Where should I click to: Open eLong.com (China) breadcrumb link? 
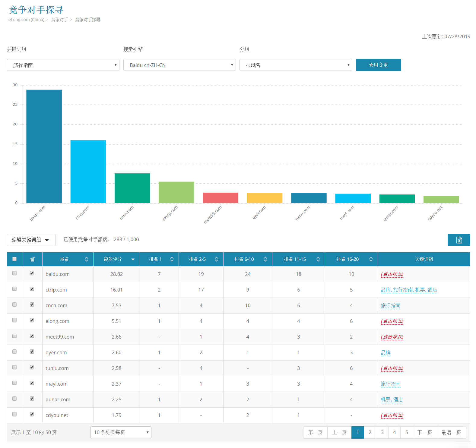[26, 20]
